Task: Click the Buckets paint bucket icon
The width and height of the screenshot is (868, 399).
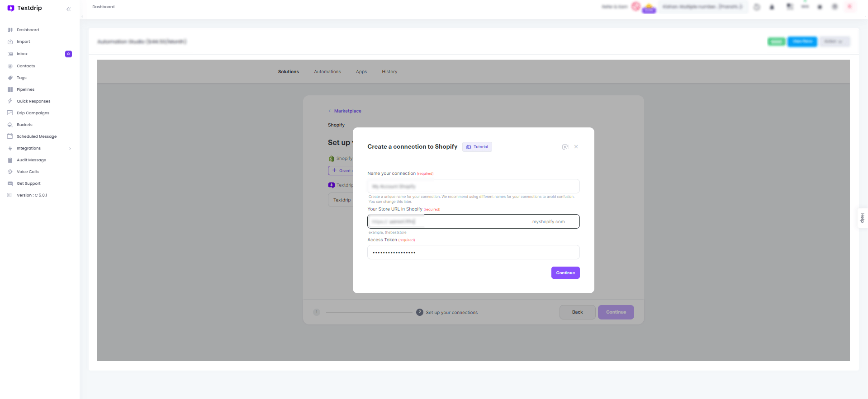Action: [10, 125]
